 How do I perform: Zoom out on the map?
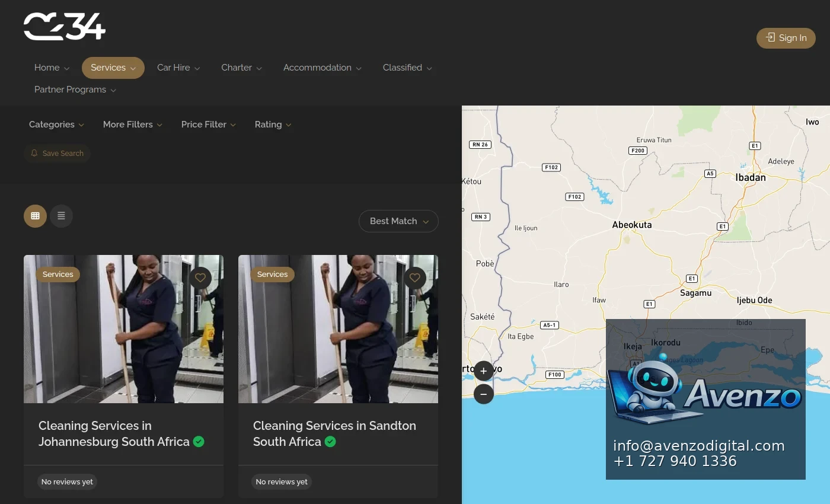click(484, 394)
